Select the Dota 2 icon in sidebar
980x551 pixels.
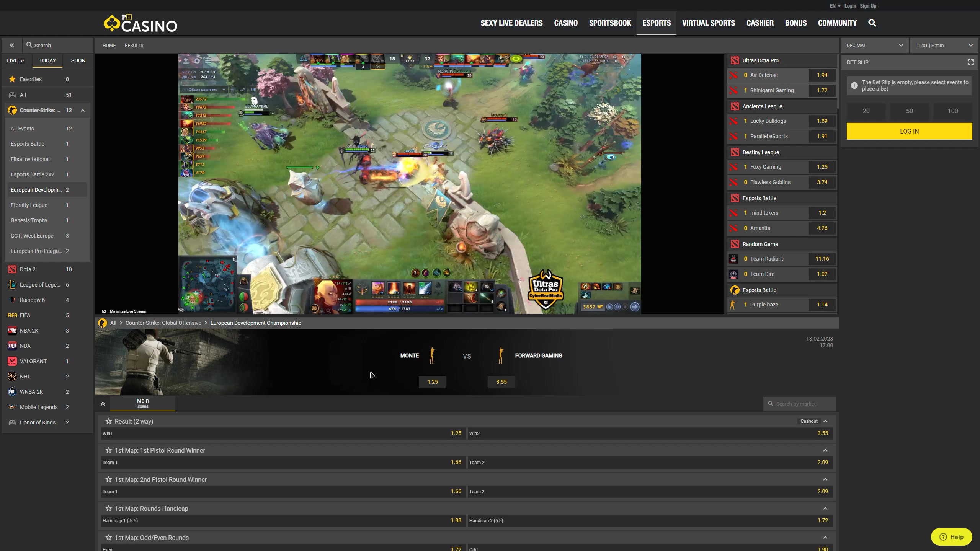[x=12, y=269]
